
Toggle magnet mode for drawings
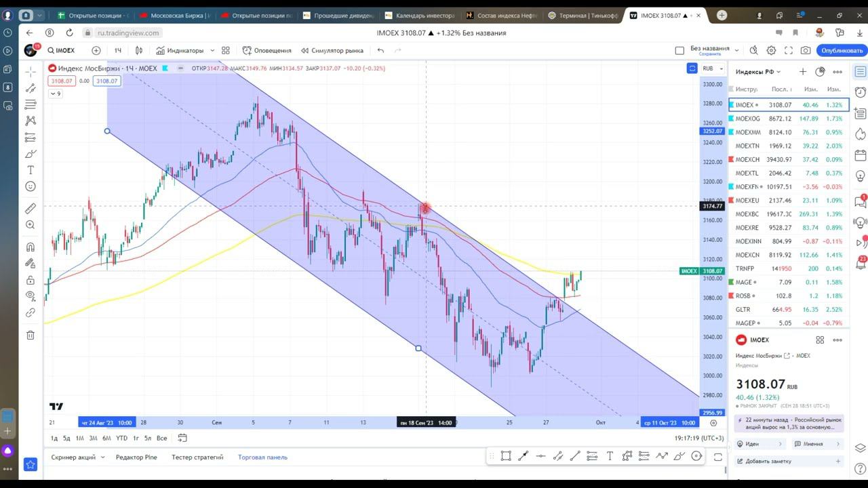[x=31, y=247]
